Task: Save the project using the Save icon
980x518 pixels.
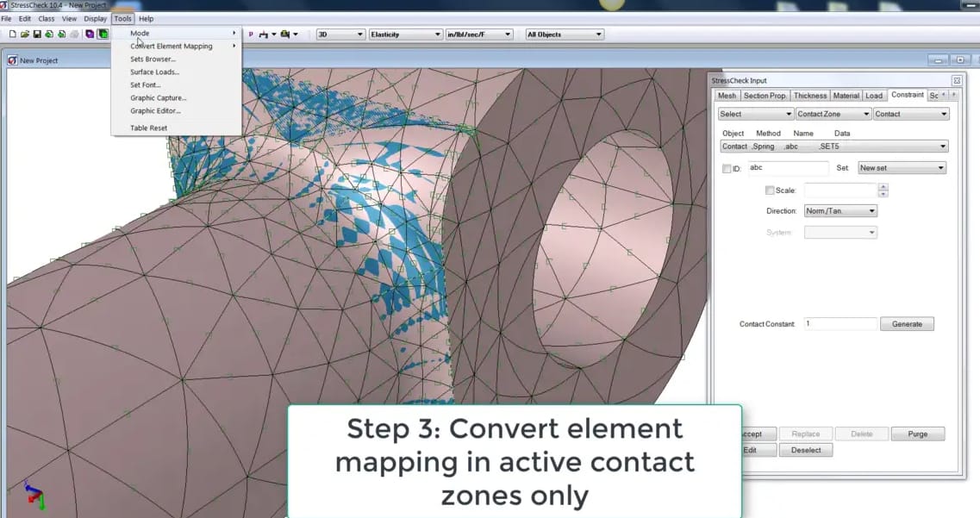Action: tap(35, 34)
